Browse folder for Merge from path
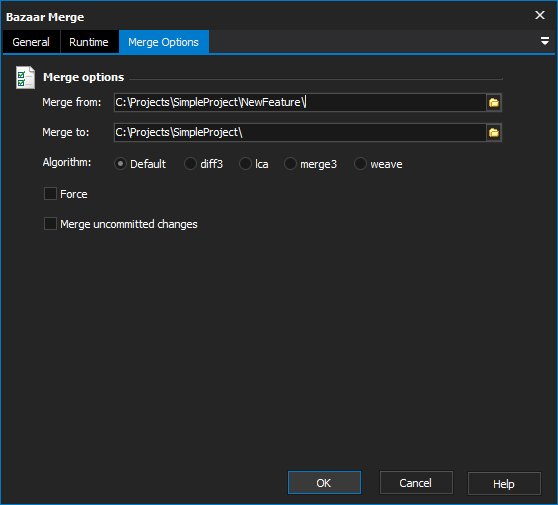The width and height of the screenshot is (558, 505). pos(494,102)
